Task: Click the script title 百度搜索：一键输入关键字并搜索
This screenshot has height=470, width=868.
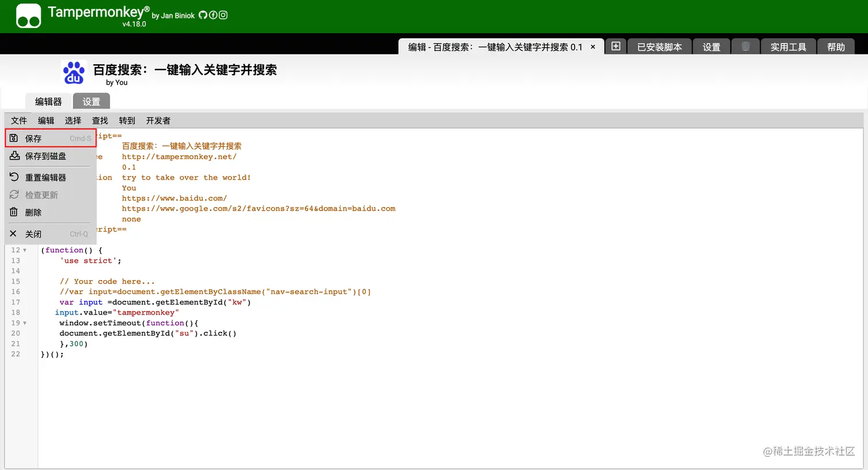Action: click(185, 70)
